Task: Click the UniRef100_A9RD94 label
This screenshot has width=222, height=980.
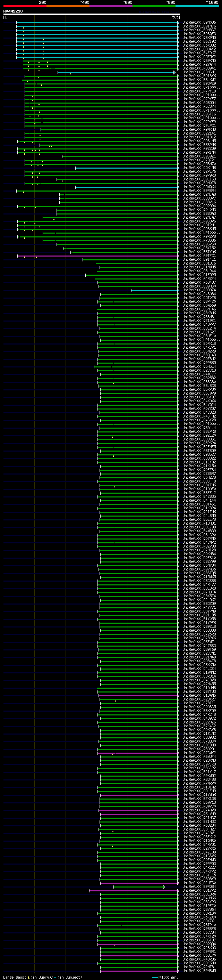Action: (199, 206)
